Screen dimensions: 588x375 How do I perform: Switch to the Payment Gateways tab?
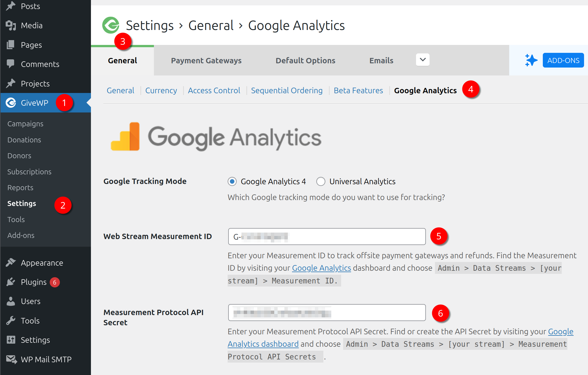click(206, 60)
